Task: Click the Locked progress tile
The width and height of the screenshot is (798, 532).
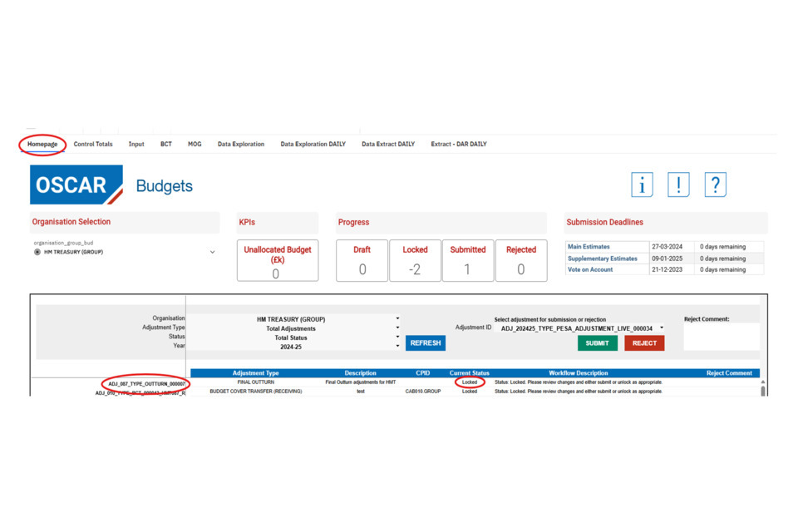Action: point(415,261)
